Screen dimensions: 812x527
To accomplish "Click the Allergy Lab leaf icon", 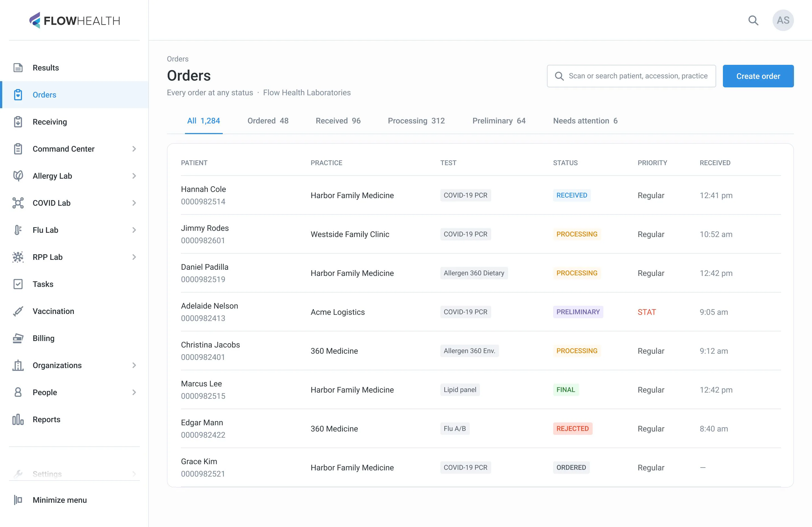I will (18, 176).
